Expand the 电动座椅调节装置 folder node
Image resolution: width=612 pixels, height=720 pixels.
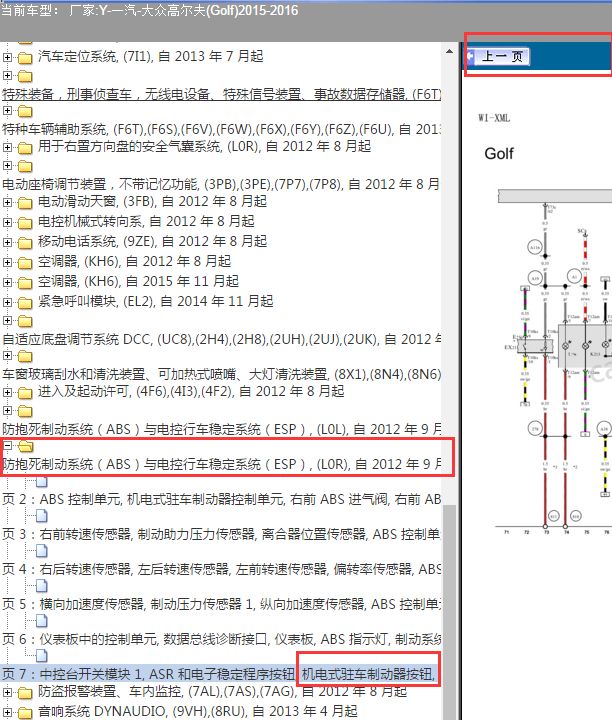(7, 165)
